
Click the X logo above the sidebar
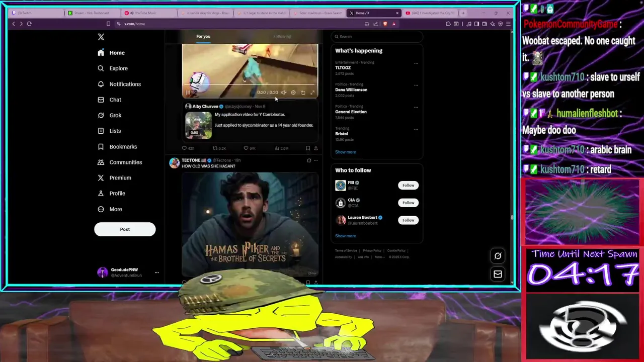click(101, 37)
